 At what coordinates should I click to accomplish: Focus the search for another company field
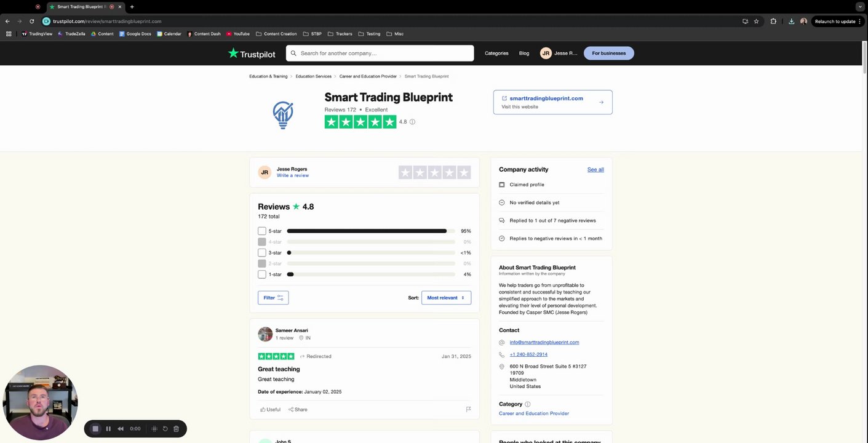point(380,53)
